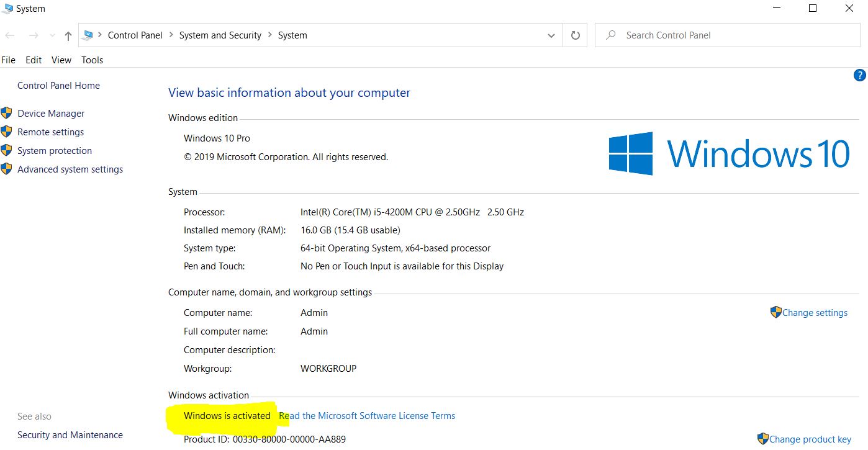Click Change settings for computer name

815,313
